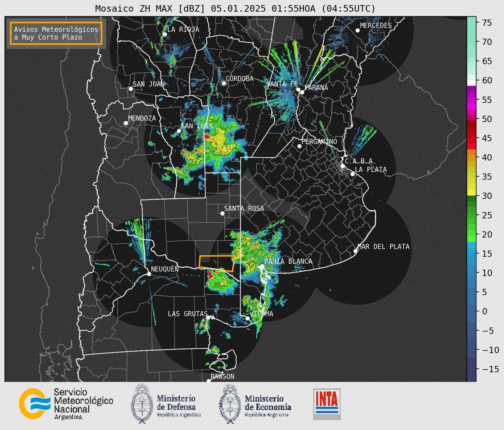Viewport: 504px width, 430px height.
Task: Click the LAS GRUTAS city label
Action: click(x=188, y=314)
